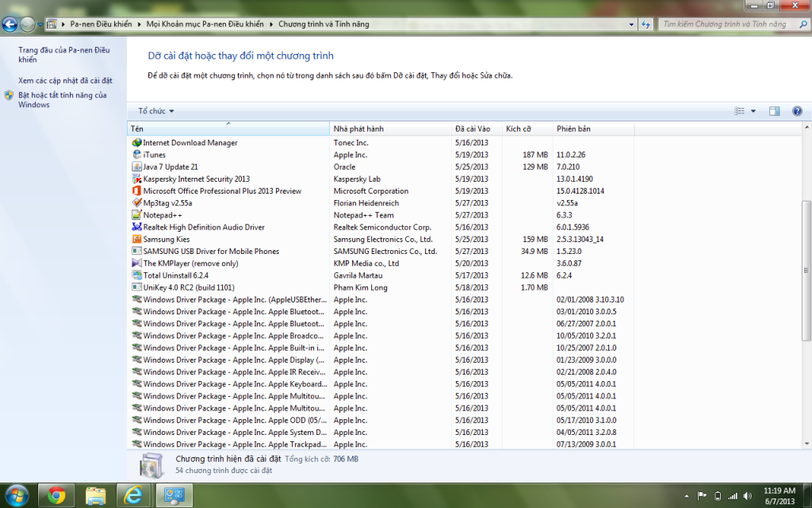
Task: Click the scroll down arrow of list
Action: (806, 444)
